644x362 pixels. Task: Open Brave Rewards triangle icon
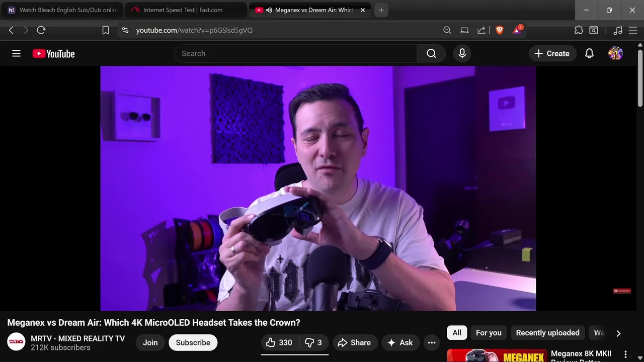517,30
